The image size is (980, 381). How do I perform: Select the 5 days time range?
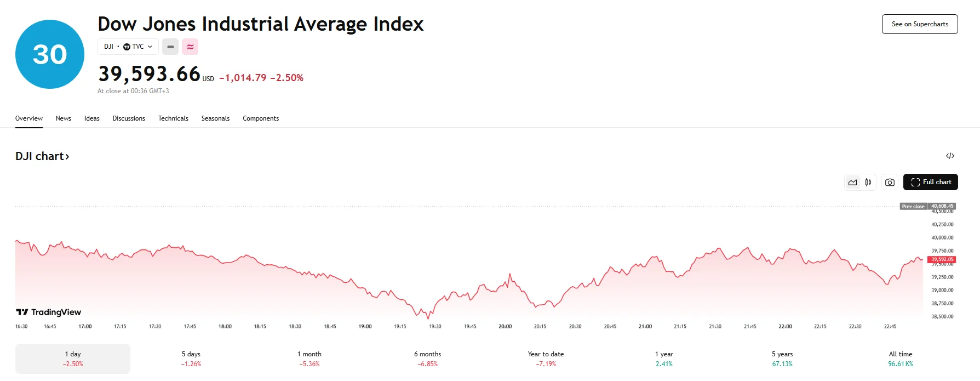[x=191, y=359]
